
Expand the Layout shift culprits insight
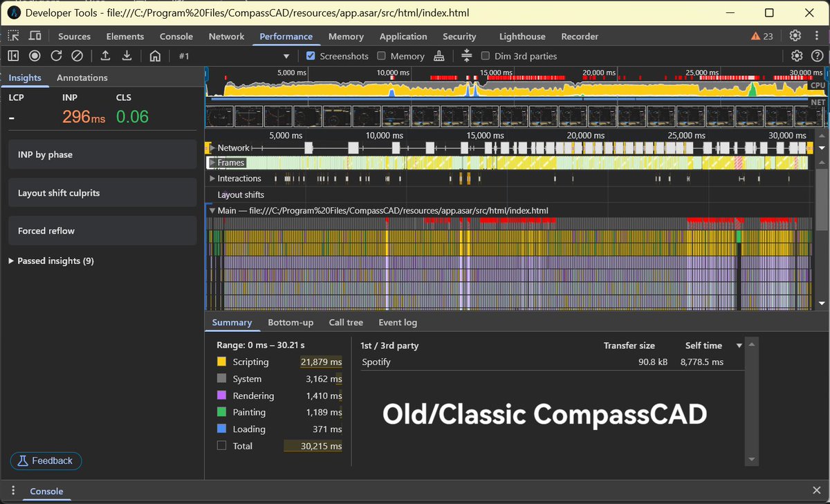[x=102, y=193]
